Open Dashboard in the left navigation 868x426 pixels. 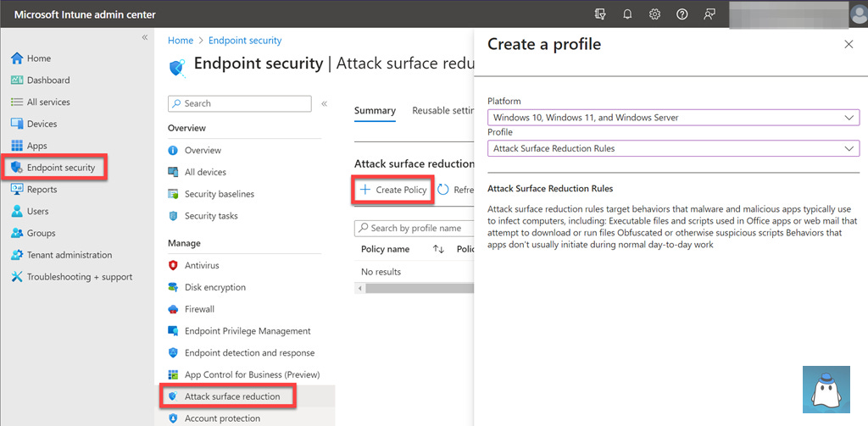click(48, 80)
